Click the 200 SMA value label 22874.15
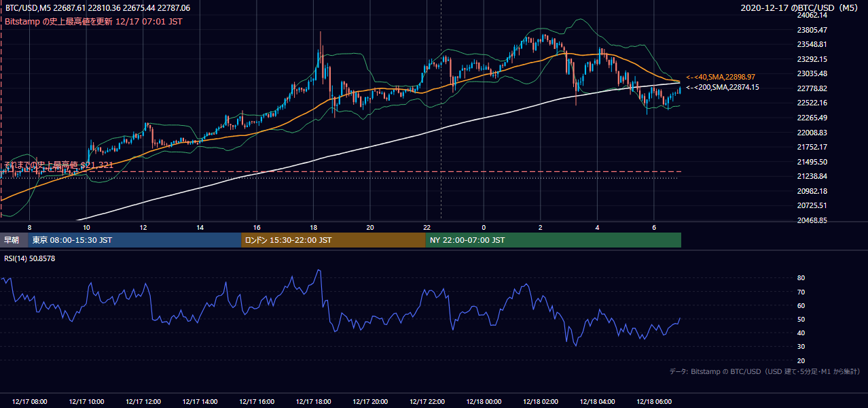 [723, 87]
